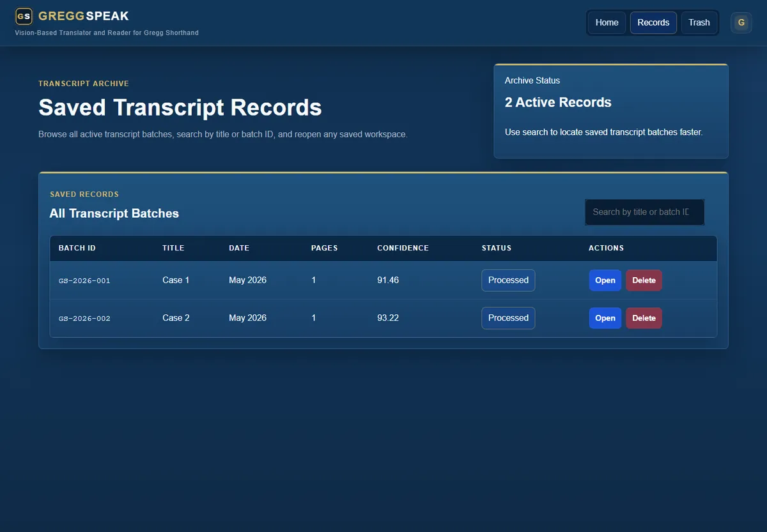The image size is (767, 532).
Task: Open the G user avatar
Action: [741, 22]
